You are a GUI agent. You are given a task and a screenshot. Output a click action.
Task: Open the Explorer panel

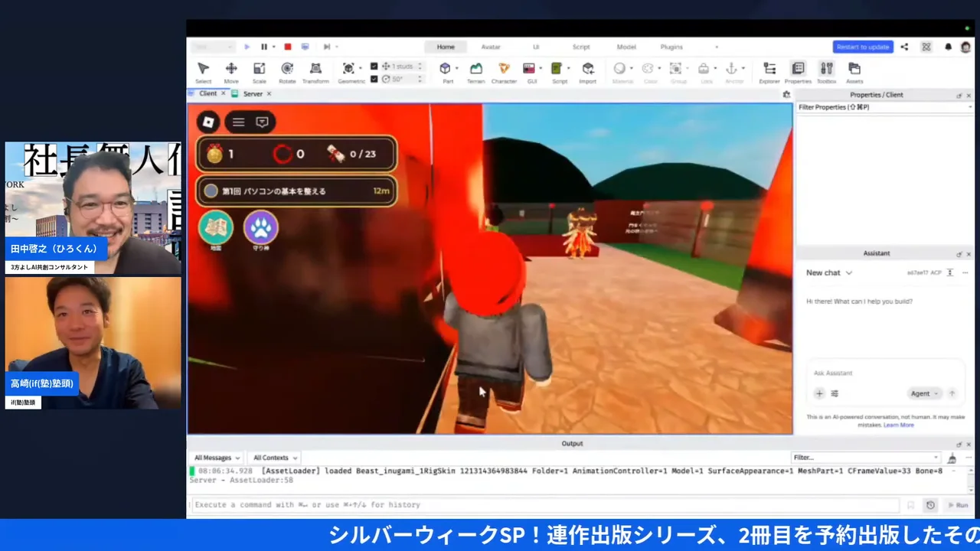tap(769, 72)
